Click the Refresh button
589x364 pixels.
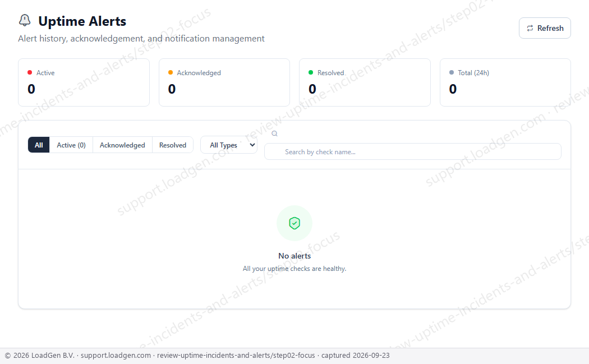[545, 28]
